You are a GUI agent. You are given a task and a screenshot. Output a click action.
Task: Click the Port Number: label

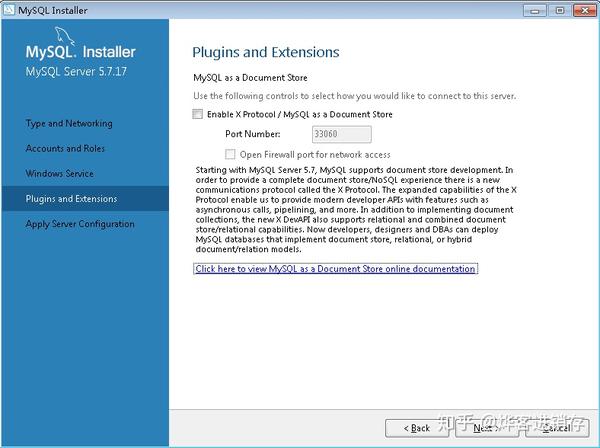click(x=253, y=134)
